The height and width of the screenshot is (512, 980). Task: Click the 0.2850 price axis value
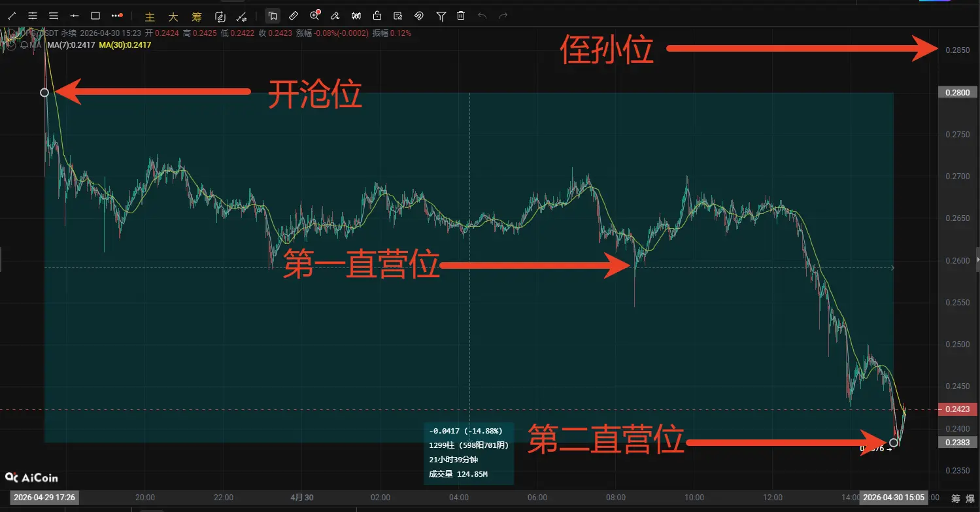pyautogui.click(x=957, y=50)
